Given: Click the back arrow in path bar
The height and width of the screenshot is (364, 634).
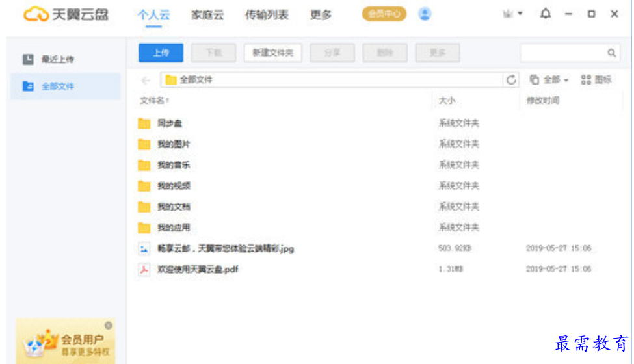Looking at the screenshot, I should click(x=146, y=80).
